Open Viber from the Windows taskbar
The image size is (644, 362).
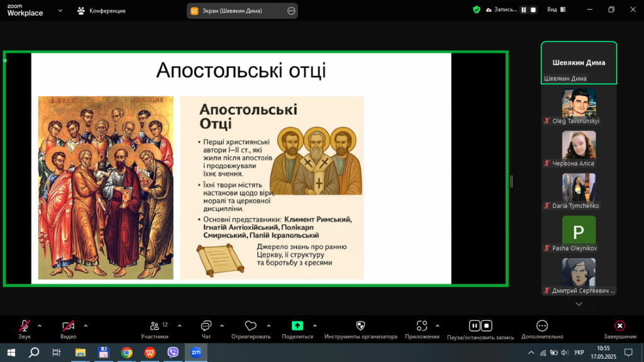click(x=173, y=353)
